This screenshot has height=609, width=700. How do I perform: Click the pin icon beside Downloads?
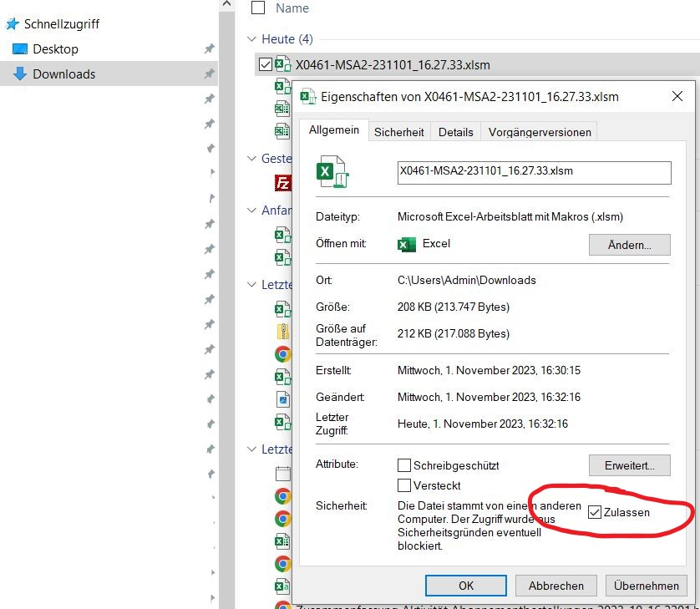(210, 74)
